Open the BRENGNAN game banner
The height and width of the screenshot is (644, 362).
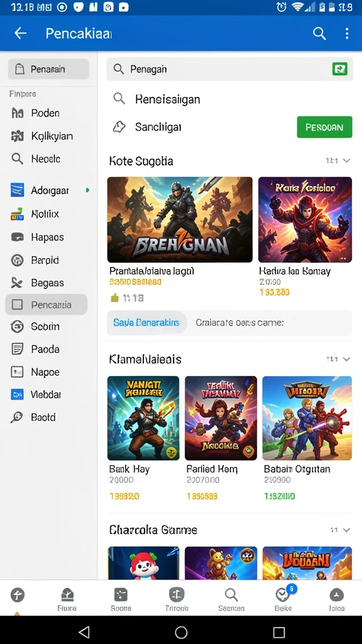[x=180, y=219]
